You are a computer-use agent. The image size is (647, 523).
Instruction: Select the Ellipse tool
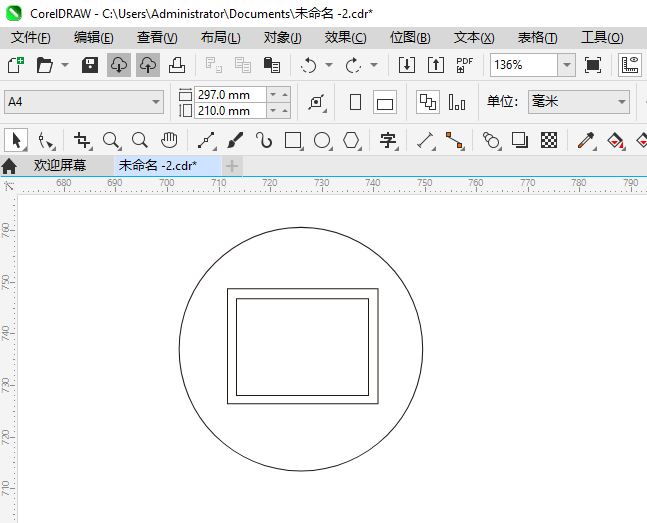coord(323,140)
